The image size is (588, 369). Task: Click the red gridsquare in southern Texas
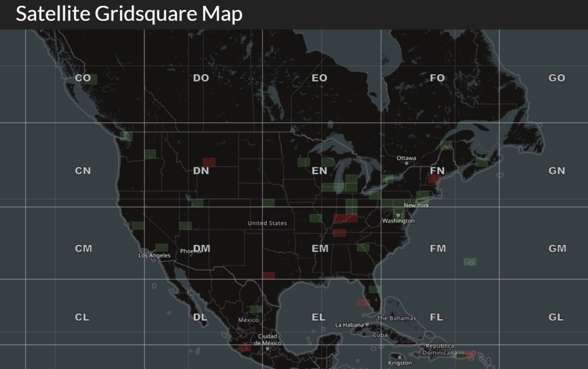tap(269, 275)
